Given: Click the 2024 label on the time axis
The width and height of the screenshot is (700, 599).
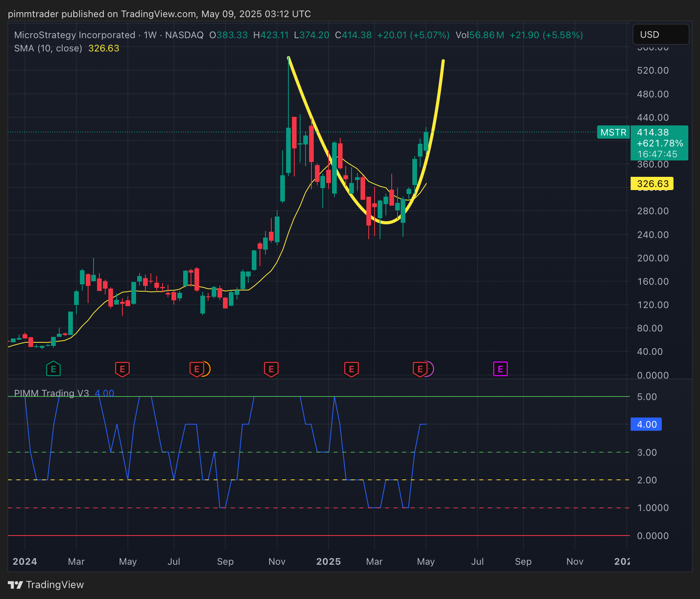Looking at the screenshot, I should [x=25, y=562].
